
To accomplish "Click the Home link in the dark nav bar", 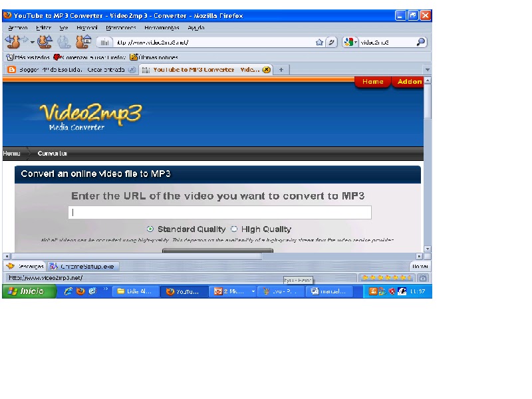I will [11, 154].
